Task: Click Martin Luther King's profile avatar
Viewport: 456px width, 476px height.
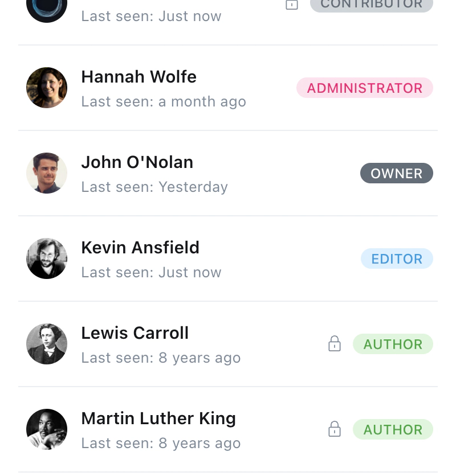Action: (x=47, y=429)
